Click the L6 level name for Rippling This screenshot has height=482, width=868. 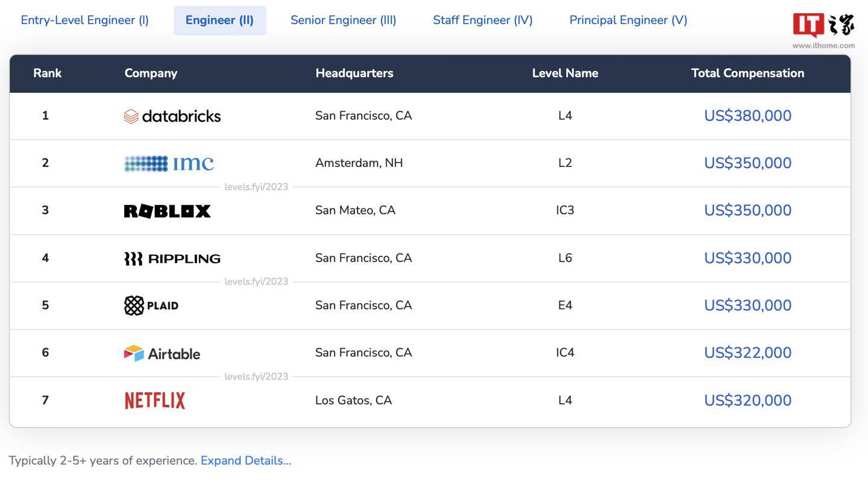(x=565, y=258)
